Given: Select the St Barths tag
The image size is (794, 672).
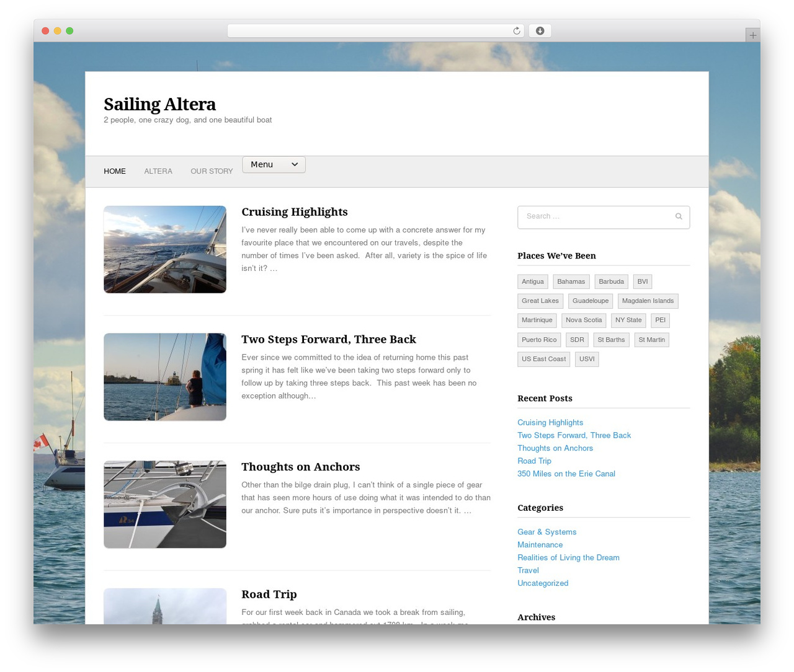Looking at the screenshot, I should pos(611,340).
